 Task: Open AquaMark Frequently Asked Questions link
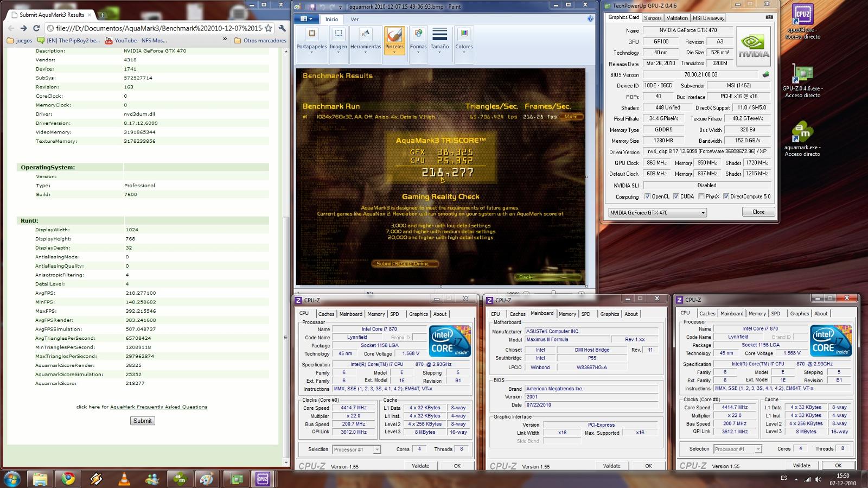coord(158,407)
